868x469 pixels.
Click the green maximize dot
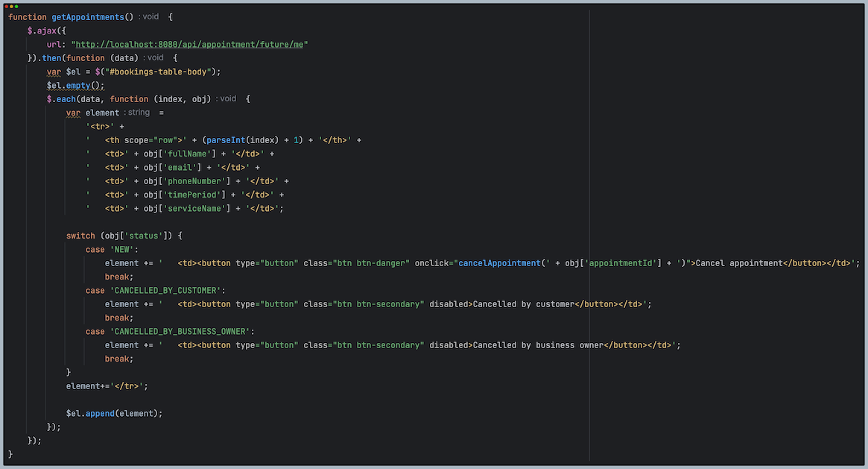[16, 6]
